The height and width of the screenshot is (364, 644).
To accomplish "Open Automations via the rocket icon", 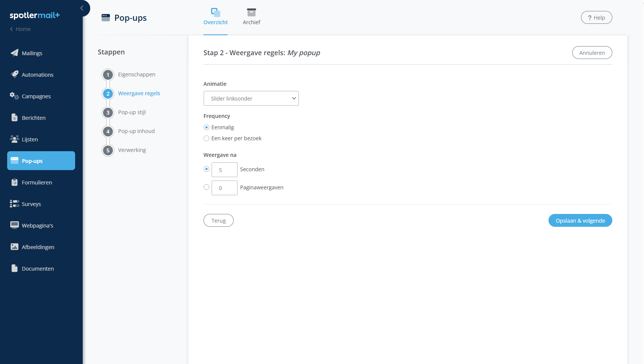I will (x=14, y=74).
